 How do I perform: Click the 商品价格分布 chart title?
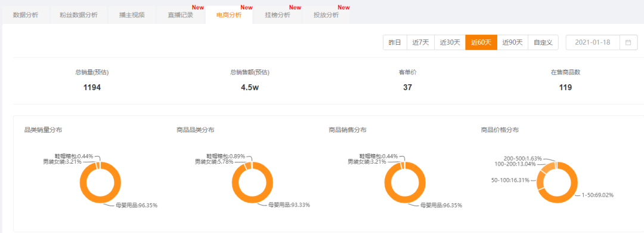point(500,130)
